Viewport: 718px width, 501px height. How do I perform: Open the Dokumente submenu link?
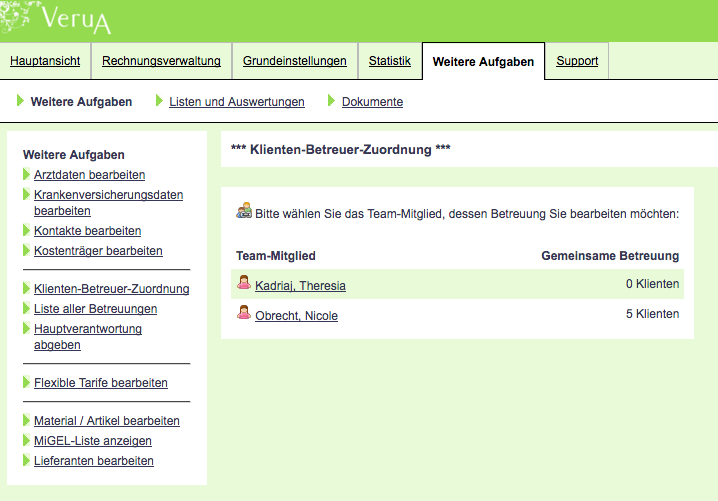372,102
